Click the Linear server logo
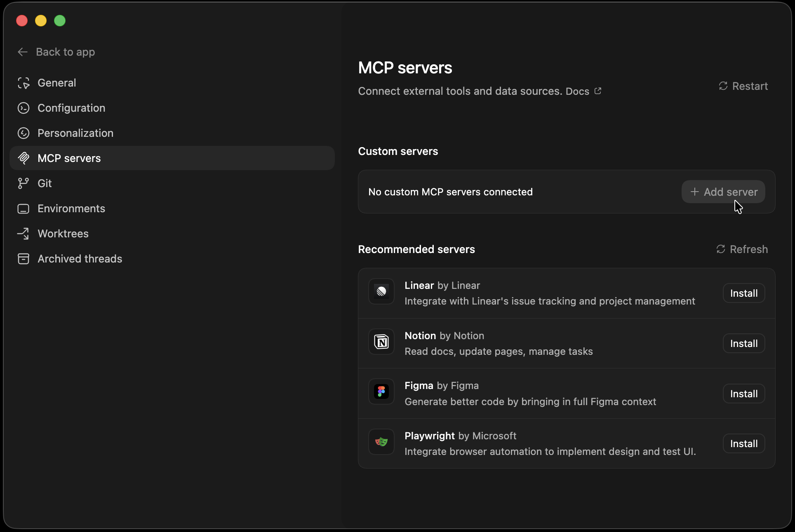This screenshot has height=532, width=795. [381, 292]
